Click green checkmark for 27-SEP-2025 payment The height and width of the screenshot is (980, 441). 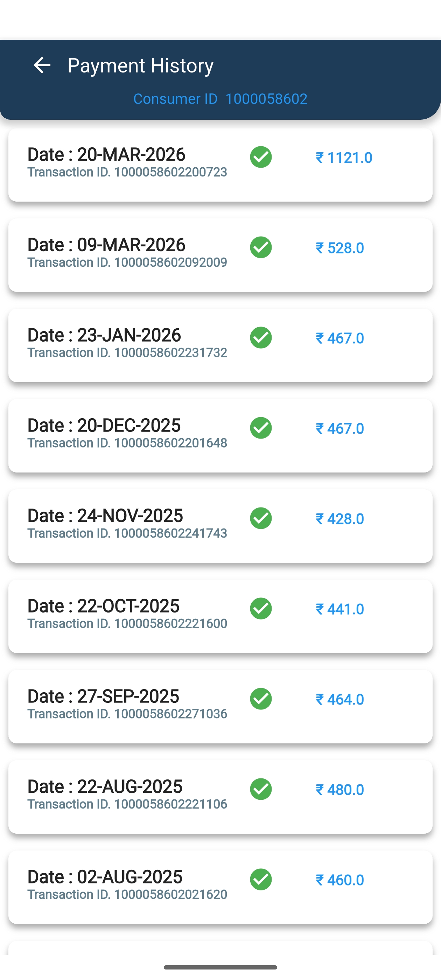click(261, 699)
